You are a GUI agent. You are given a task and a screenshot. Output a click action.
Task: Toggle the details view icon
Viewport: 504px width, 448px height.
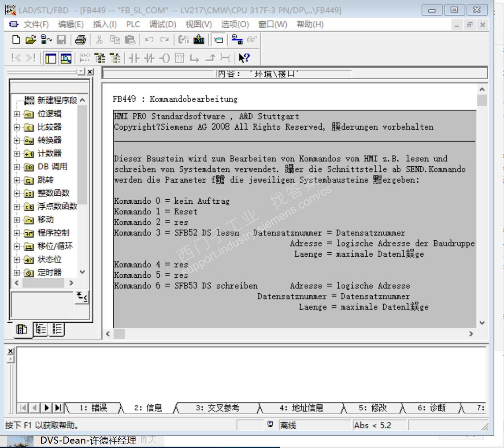click(x=66, y=58)
